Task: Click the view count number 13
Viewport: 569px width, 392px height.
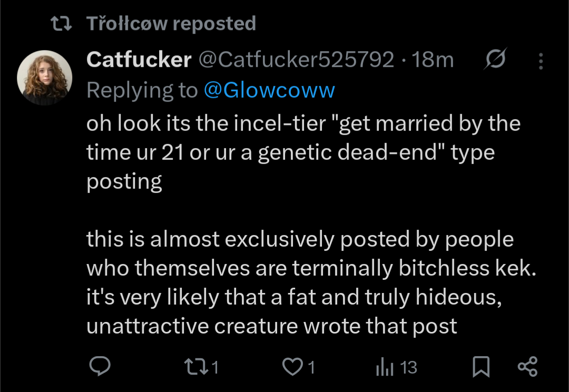Action: (409, 367)
